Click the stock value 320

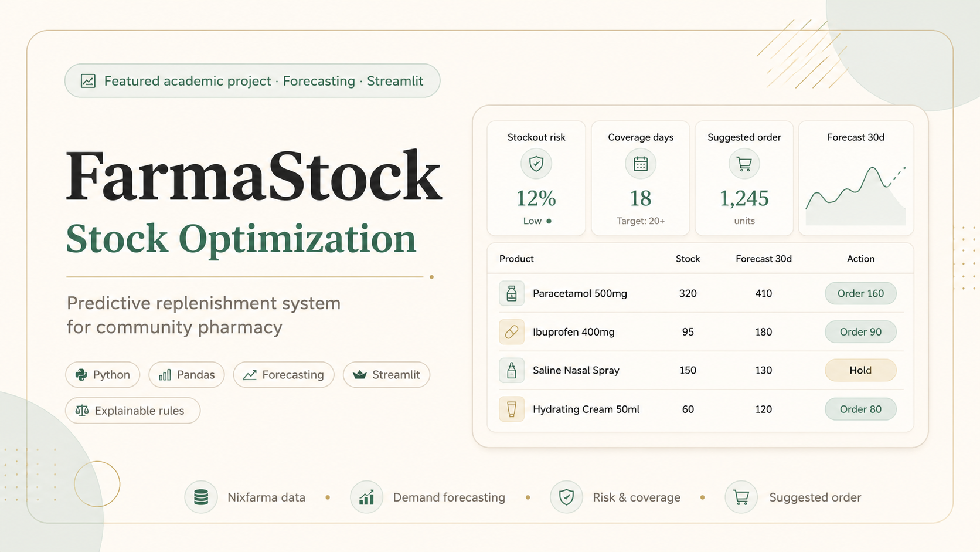(x=688, y=293)
